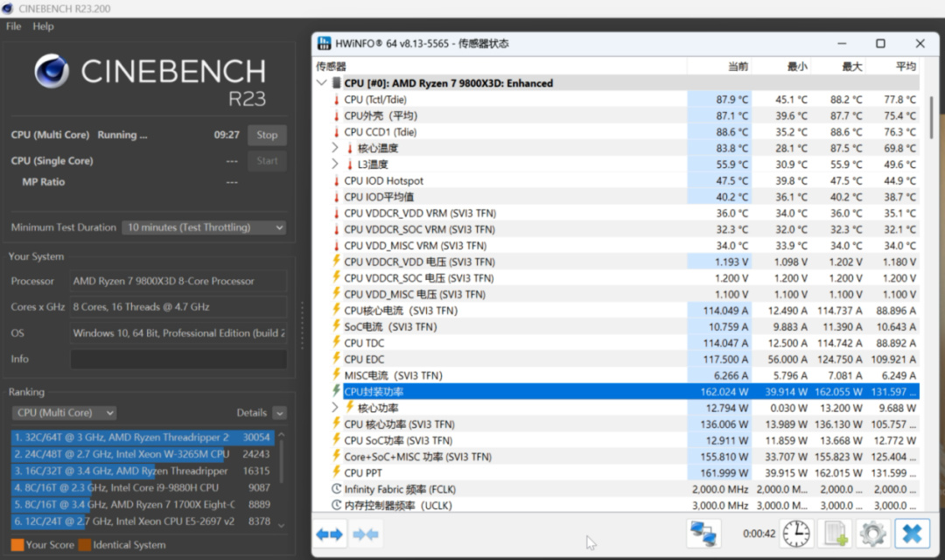Expand the 核心功率 row

pos(335,408)
